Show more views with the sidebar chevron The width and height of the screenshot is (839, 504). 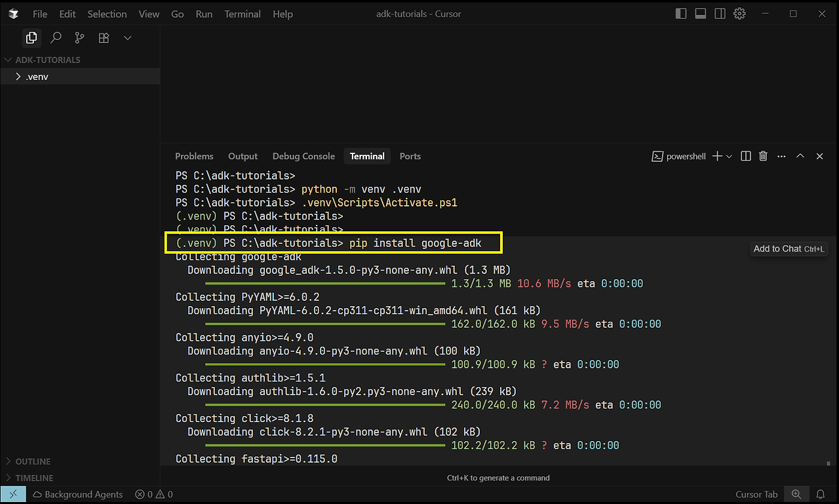(128, 38)
